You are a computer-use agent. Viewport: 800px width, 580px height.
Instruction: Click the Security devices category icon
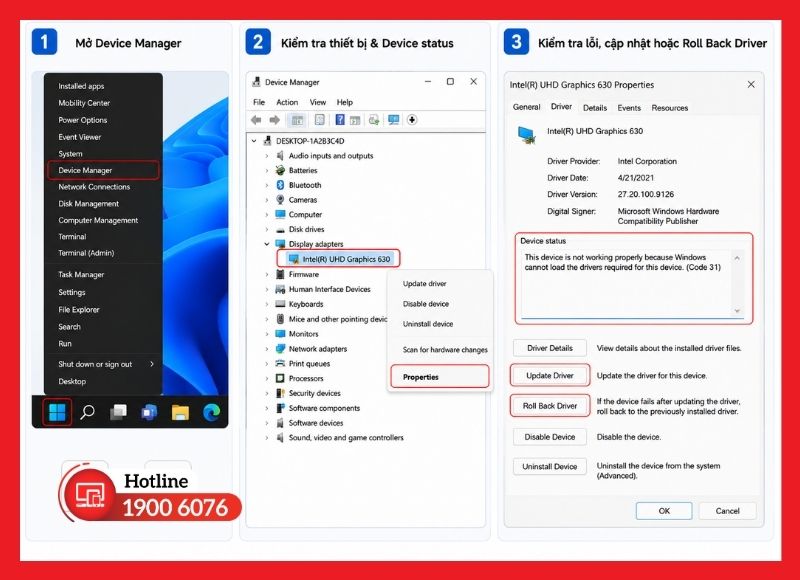tap(280, 393)
